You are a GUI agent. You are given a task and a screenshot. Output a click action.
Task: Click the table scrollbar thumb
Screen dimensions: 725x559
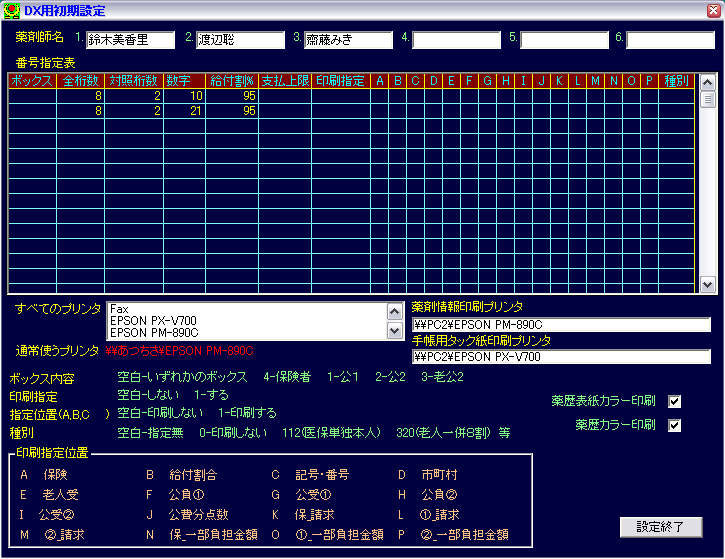pos(707,99)
